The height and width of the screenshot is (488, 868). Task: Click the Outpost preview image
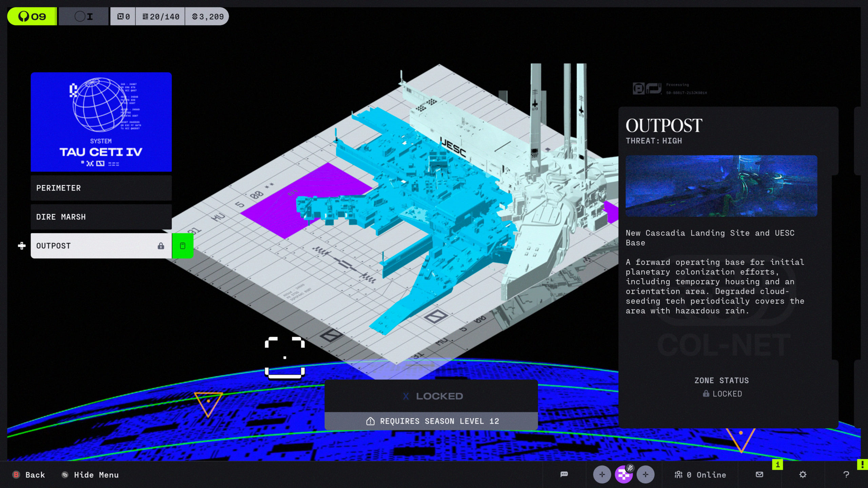(x=721, y=186)
